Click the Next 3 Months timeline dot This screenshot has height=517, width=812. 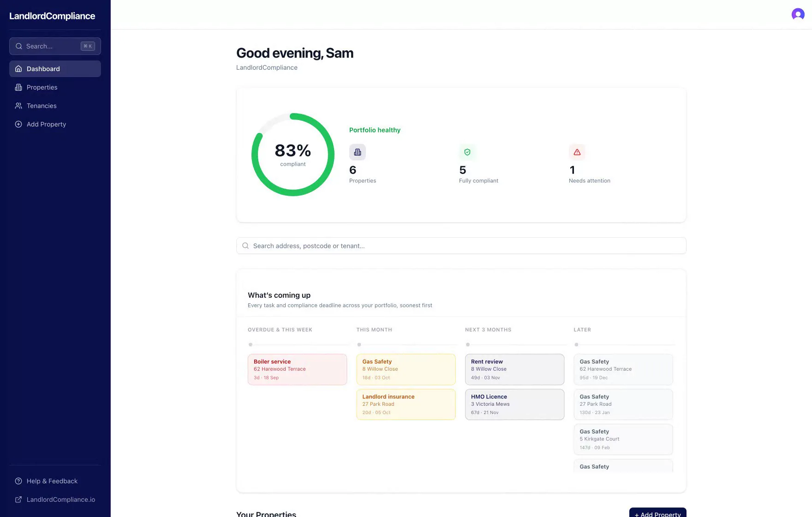(468, 344)
